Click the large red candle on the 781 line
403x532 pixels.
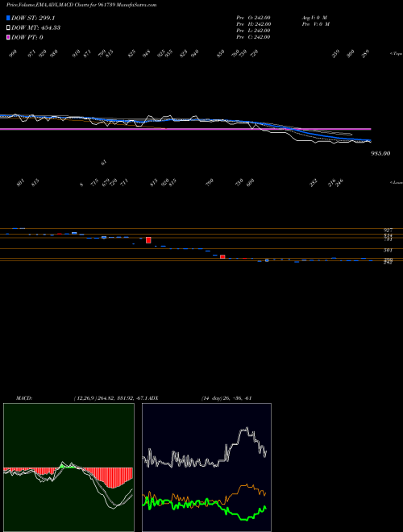pos(148,240)
